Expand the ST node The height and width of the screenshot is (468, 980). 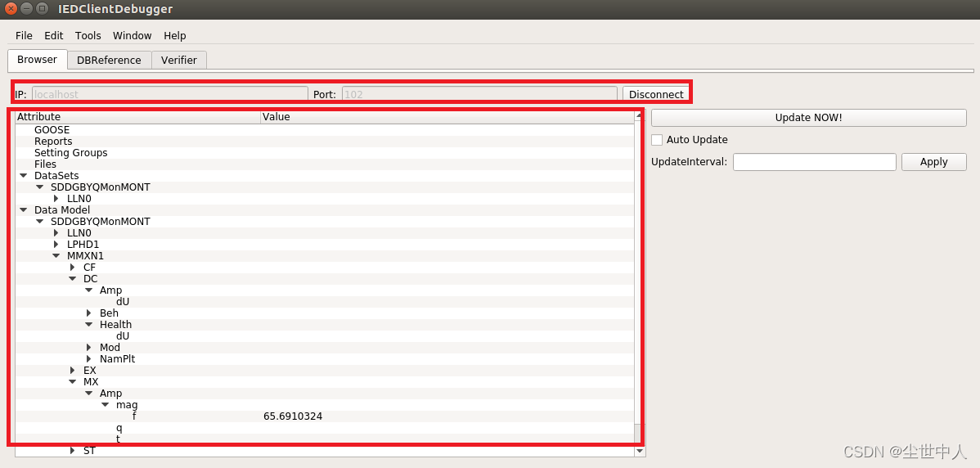tap(73, 450)
